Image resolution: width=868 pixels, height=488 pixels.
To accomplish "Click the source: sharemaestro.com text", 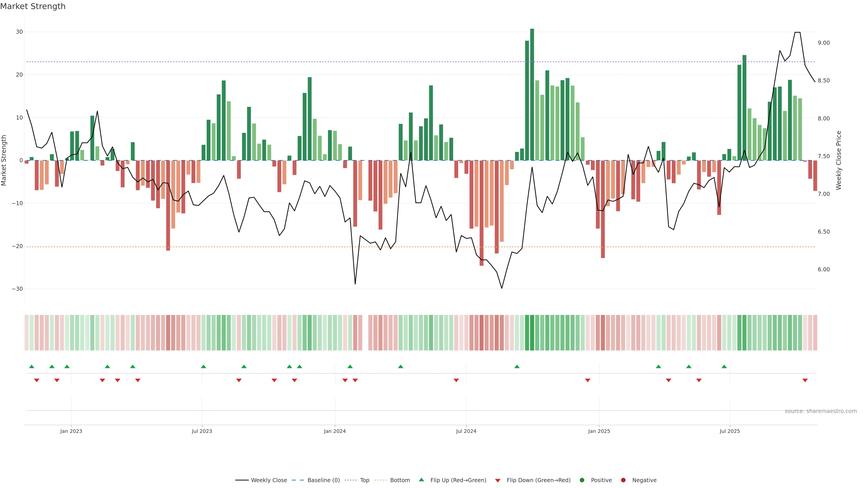I will pyautogui.click(x=821, y=411).
